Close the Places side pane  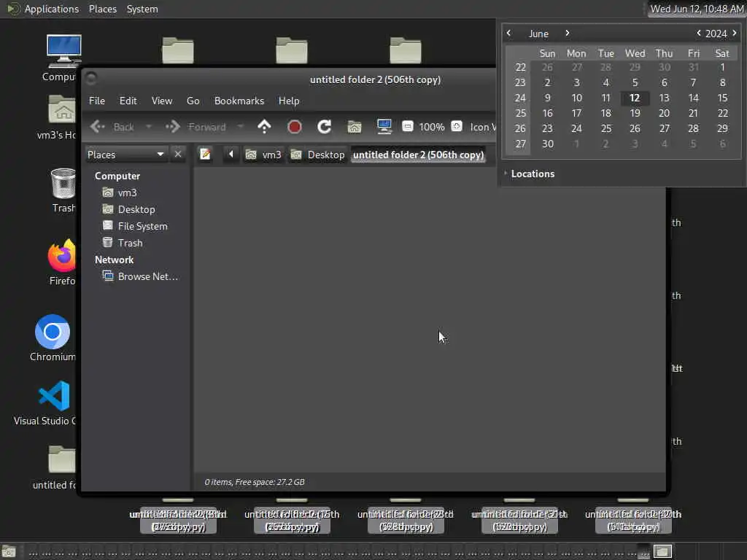(178, 155)
